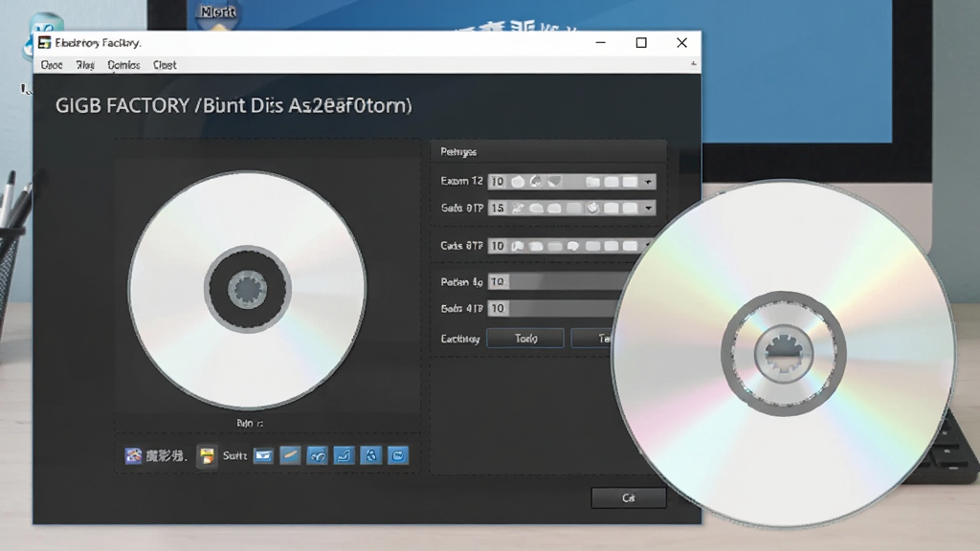Image resolution: width=980 pixels, height=551 pixels.
Task: Click the blue ramp-shaped icon in the toolbar
Action: pos(344,455)
